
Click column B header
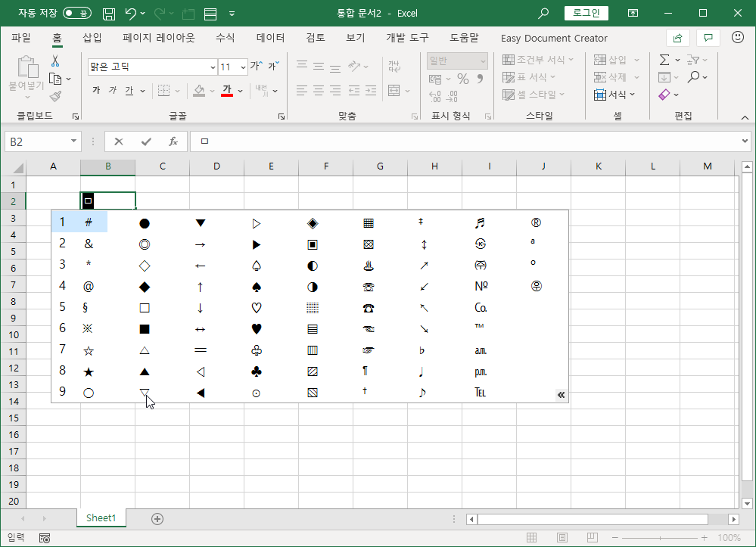pyautogui.click(x=108, y=166)
